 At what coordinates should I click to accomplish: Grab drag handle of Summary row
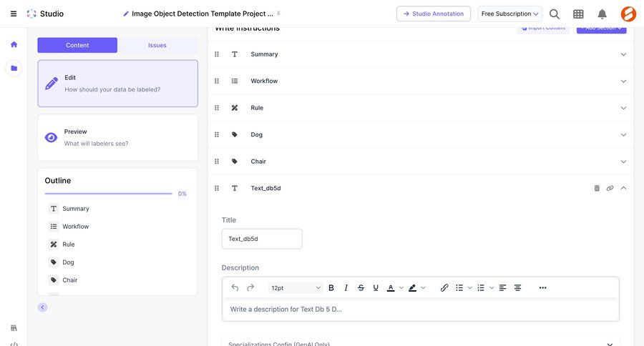pyautogui.click(x=217, y=54)
